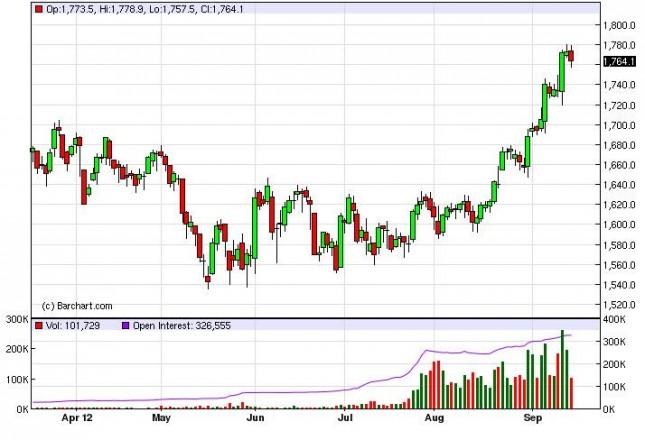The width and height of the screenshot is (645, 440).
Task: Click the black 1,764.1 current price tag
Action: tap(619, 62)
